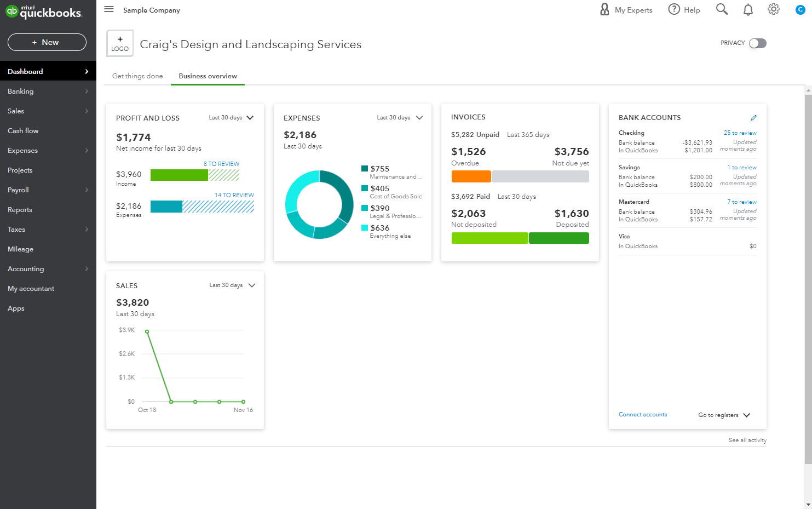The image size is (812, 509).
Task: Click the dark green Deposited bar
Action: tap(559, 238)
